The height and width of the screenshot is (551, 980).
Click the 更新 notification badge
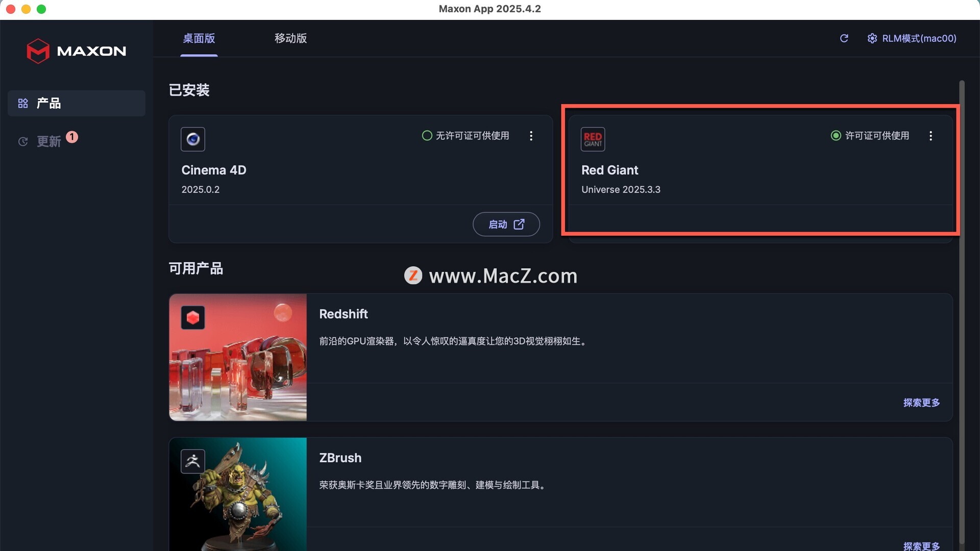(72, 137)
